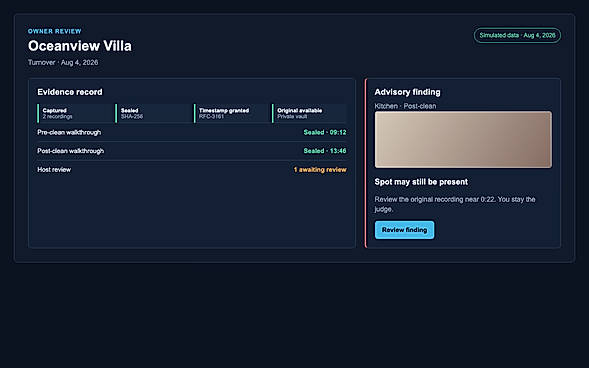Screen dimensions: 589x368
Task: Click the Oceanview Villa title
Action: pos(80,46)
